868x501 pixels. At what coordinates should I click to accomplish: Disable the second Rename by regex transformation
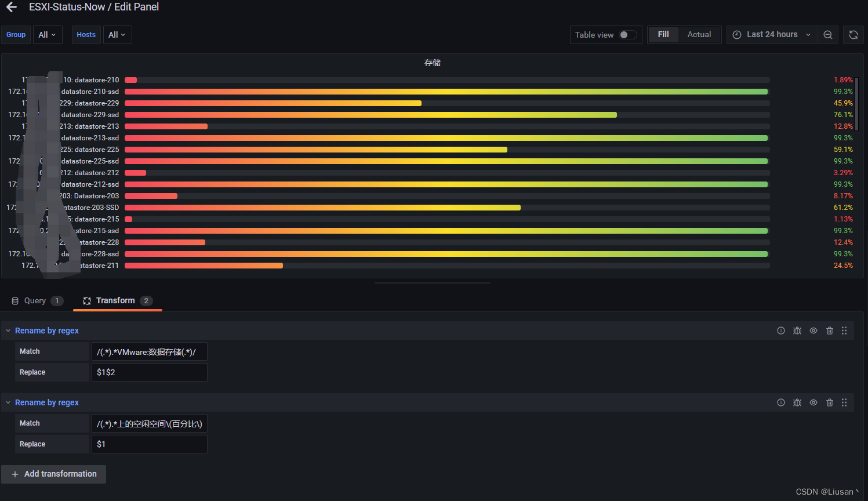(x=813, y=402)
